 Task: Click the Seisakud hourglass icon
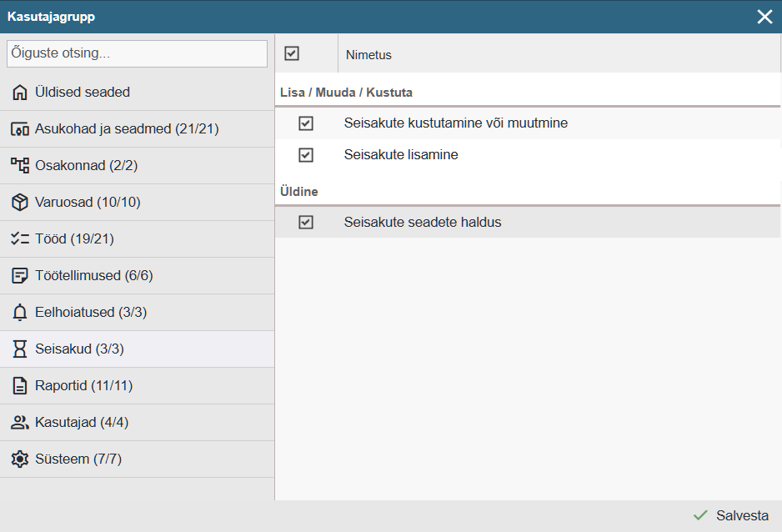click(x=20, y=349)
